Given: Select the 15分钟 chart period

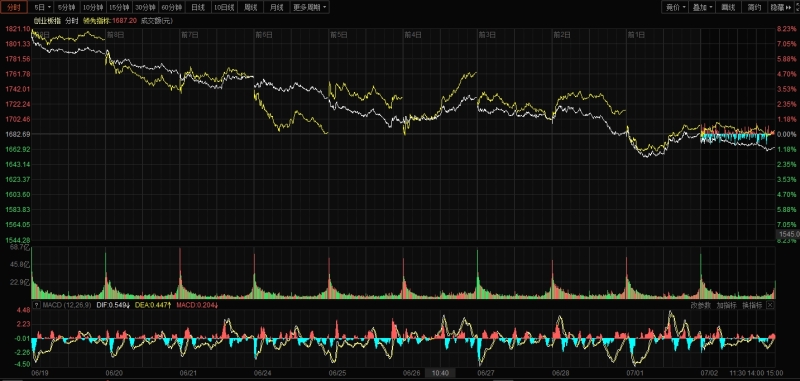Looking at the screenshot, I should pos(119,7).
